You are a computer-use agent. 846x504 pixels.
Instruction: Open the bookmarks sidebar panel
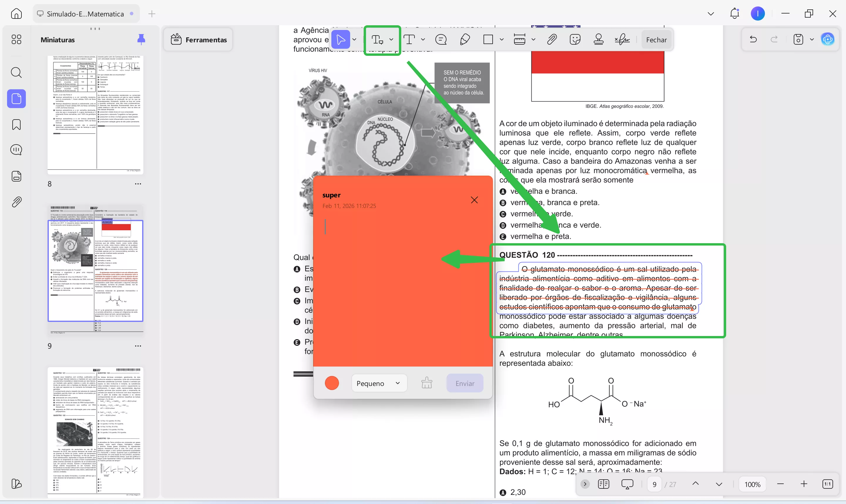point(16,125)
